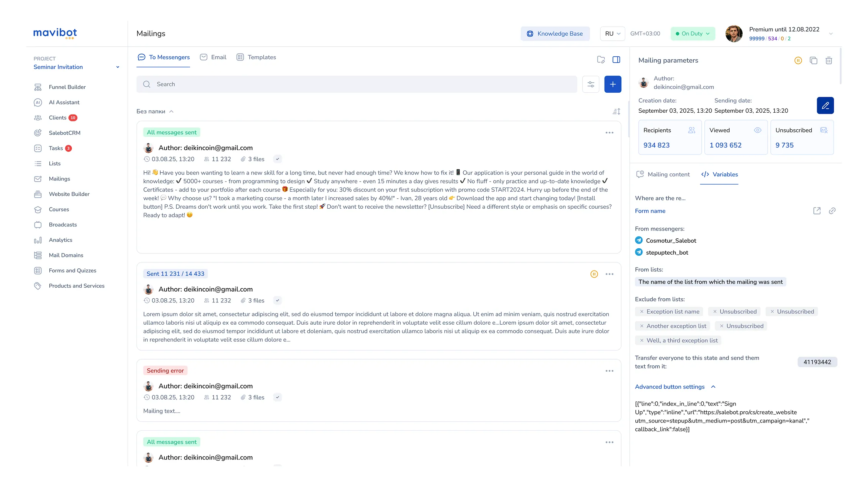
Task: Toggle checkmark on the Sending error card
Action: (277, 397)
